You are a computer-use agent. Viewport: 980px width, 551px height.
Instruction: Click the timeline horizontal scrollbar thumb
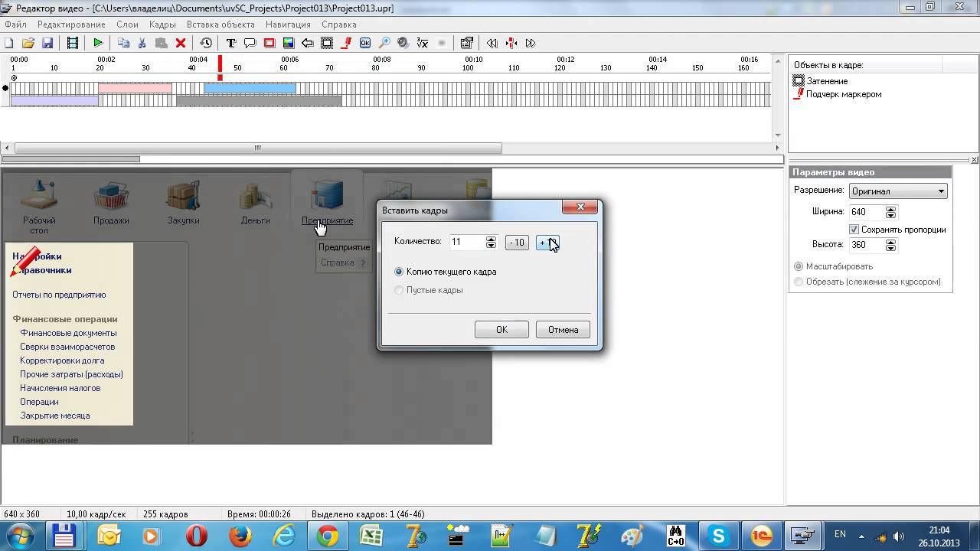click(x=258, y=148)
